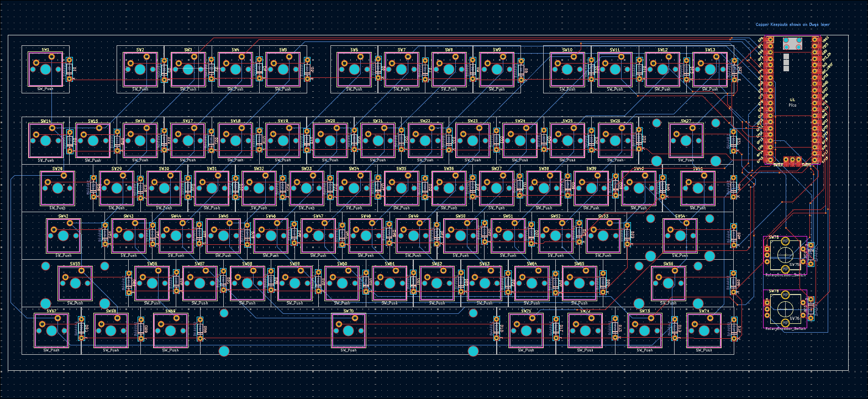This screenshot has width=868, height=399.
Task: Select the SW1 key switch footprint
Action: 45,70
